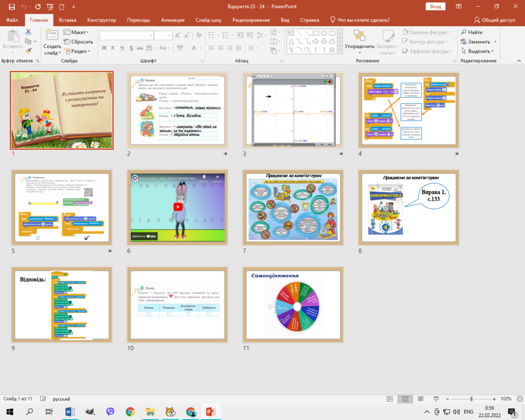Click the zoom slider handle
Image resolution: width=525 pixels, height=420 pixels.
pyautogui.click(x=471, y=399)
